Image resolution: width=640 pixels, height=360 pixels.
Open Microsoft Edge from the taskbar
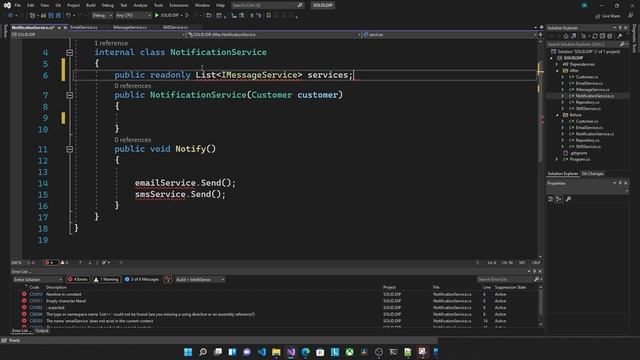(x=305, y=352)
